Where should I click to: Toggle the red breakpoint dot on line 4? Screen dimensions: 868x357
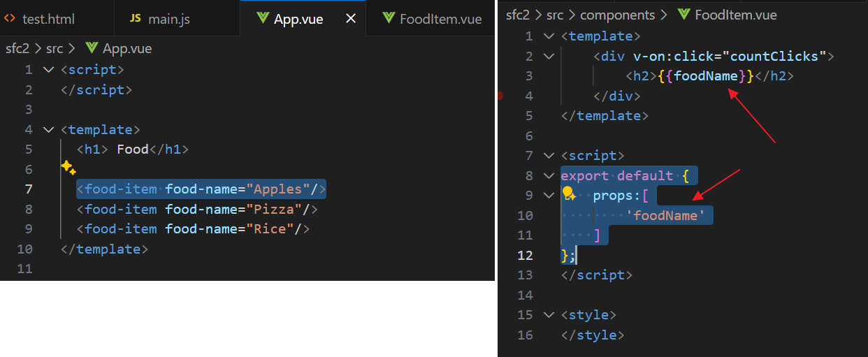(x=500, y=96)
